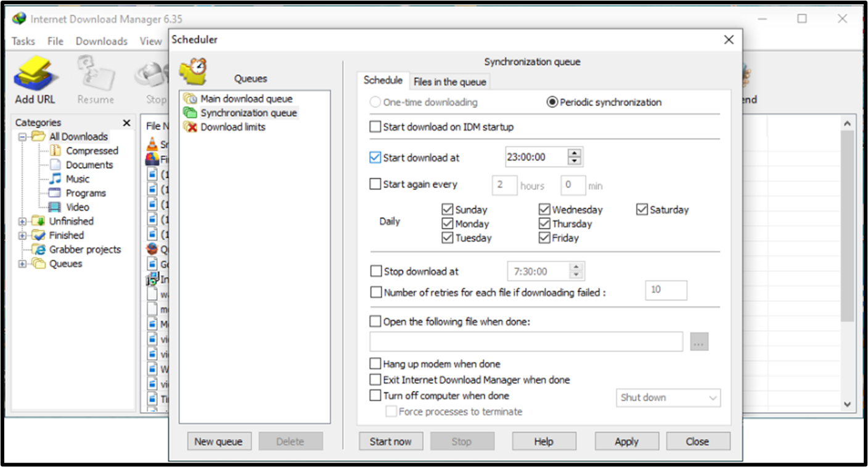Uncheck Start download at checkbox
868x467 pixels.
[375, 157]
